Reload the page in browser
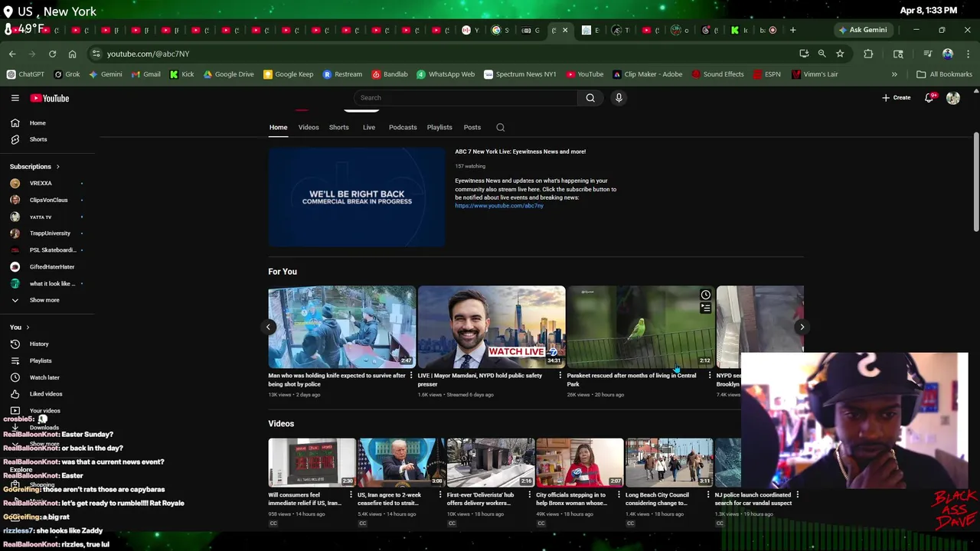The image size is (980, 551). pos(52,54)
